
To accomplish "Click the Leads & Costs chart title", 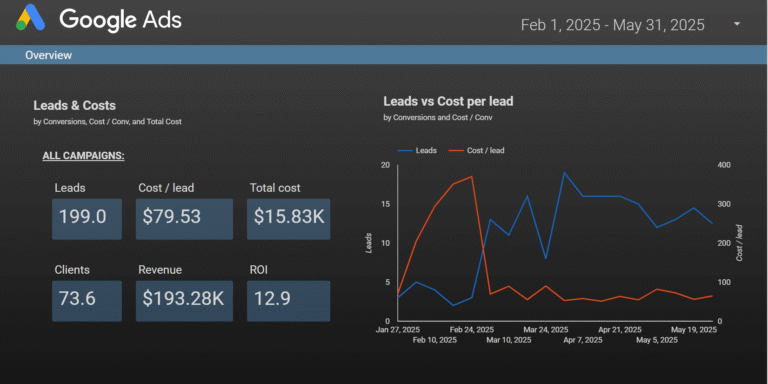I will (x=74, y=105).
